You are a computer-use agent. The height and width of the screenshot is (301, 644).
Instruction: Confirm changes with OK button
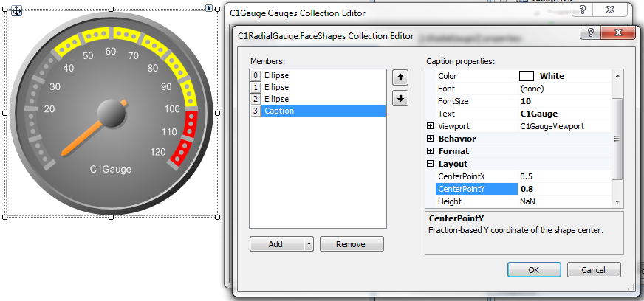[x=533, y=270]
